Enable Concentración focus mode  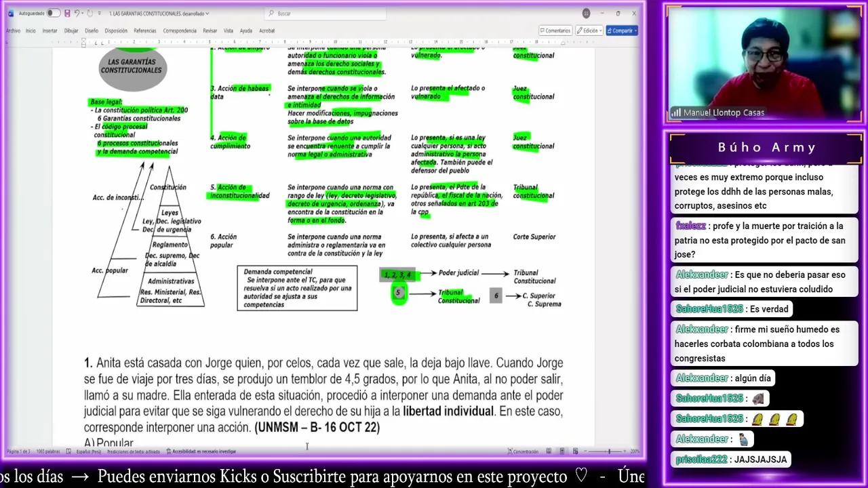pyautogui.click(x=523, y=451)
